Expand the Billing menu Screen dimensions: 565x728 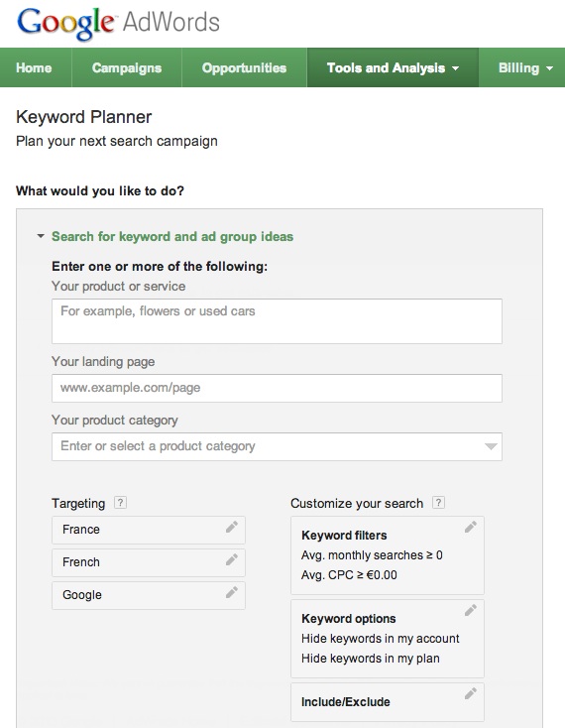(521, 67)
